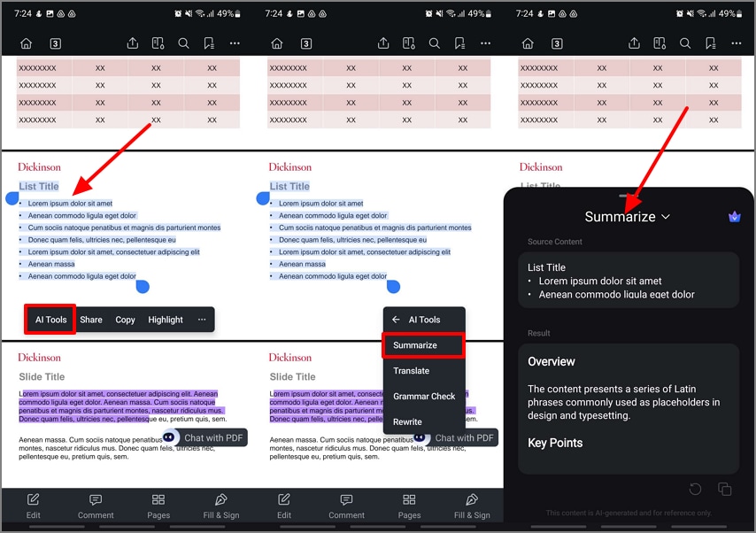This screenshot has height=533, width=756.
Task: Expand selection toolbar's three-dot overflow
Action: click(202, 320)
